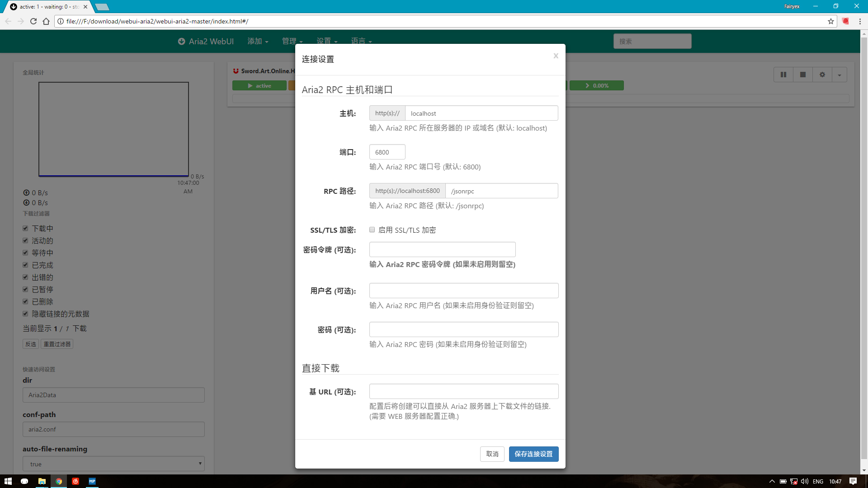
Task: Toggle the 已完成 filter checkbox
Action: 25,265
